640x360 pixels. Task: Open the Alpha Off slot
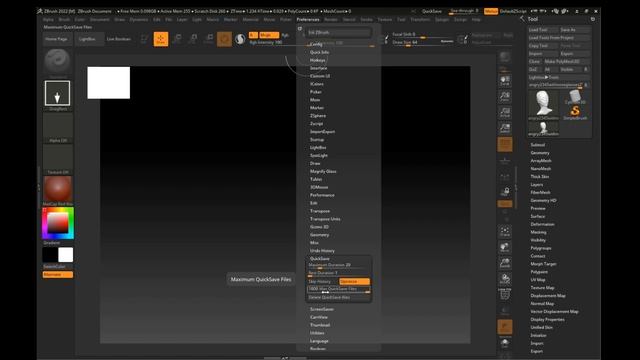coord(58,127)
